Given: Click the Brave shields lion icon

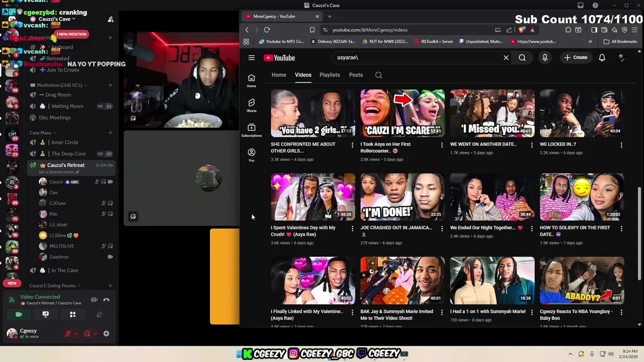Looking at the screenshot, I should click(522, 30).
